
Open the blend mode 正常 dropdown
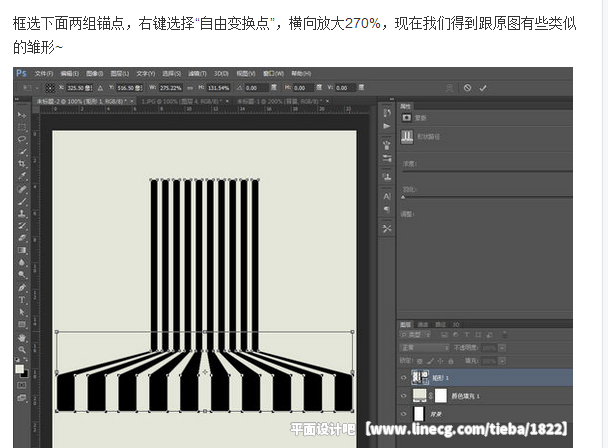pos(425,348)
